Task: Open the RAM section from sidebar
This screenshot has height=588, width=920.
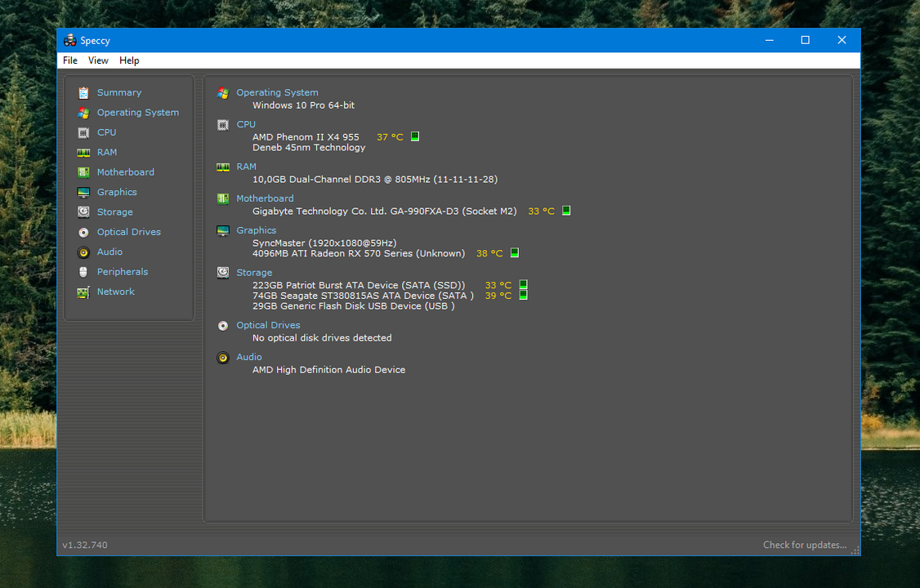Action: 107,153
